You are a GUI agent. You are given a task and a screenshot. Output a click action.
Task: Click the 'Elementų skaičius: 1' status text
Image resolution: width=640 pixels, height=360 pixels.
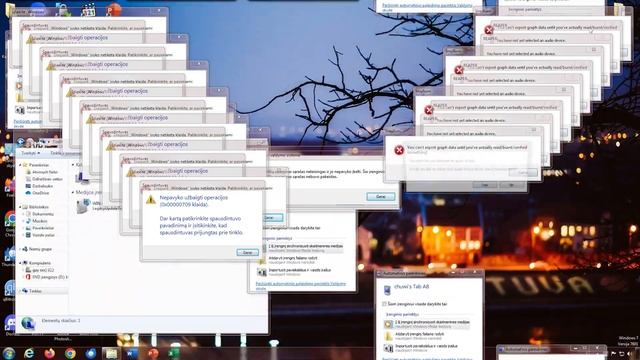point(61,321)
